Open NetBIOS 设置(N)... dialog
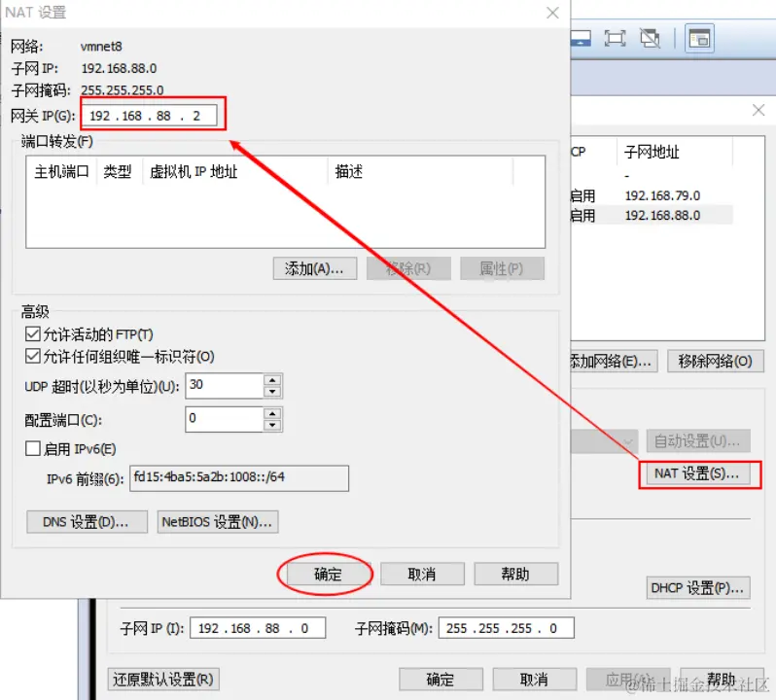This screenshot has width=776, height=700. pos(217,522)
